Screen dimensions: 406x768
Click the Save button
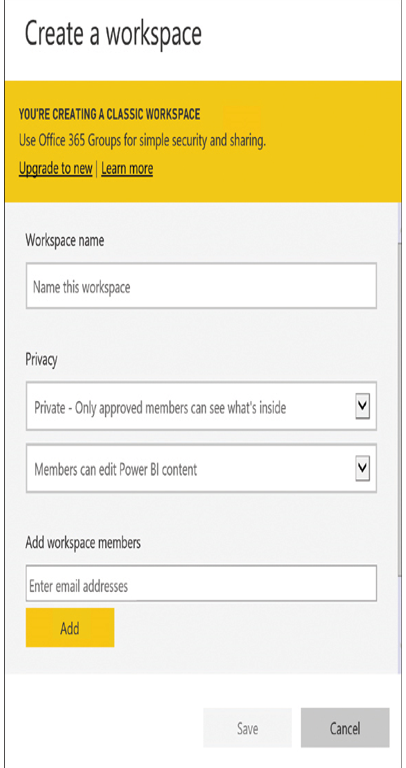(x=247, y=727)
